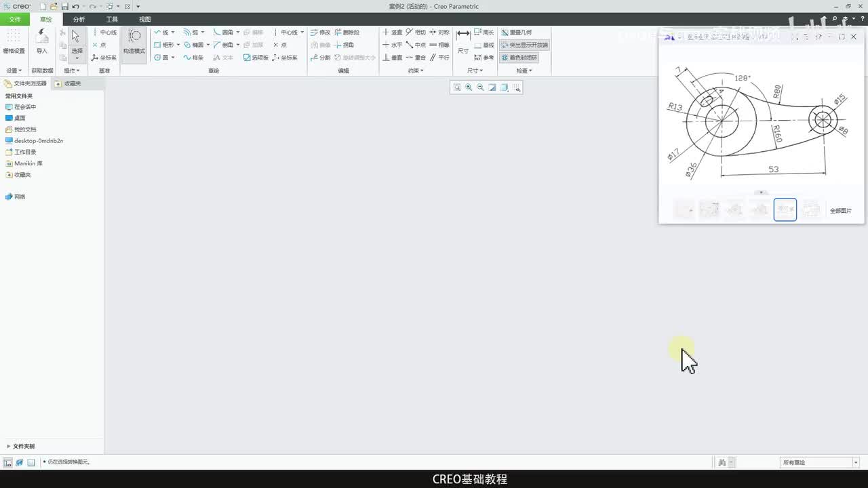The height and width of the screenshot is (488, 868).
Task: Toggle 突出显示开放端 highlight open ends
Action: (x=524, y=45)
